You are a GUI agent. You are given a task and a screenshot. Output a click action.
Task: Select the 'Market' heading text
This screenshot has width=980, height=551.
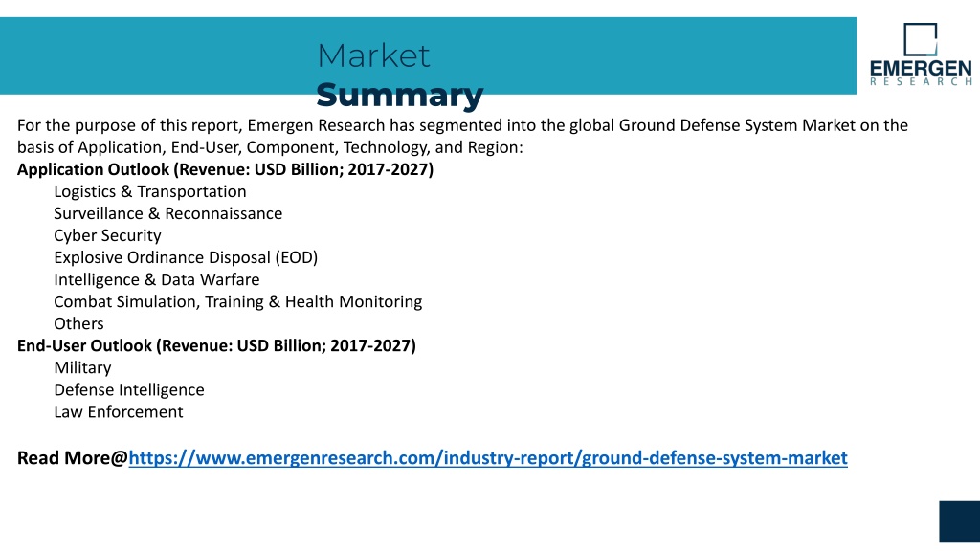[x=374, y=55]
